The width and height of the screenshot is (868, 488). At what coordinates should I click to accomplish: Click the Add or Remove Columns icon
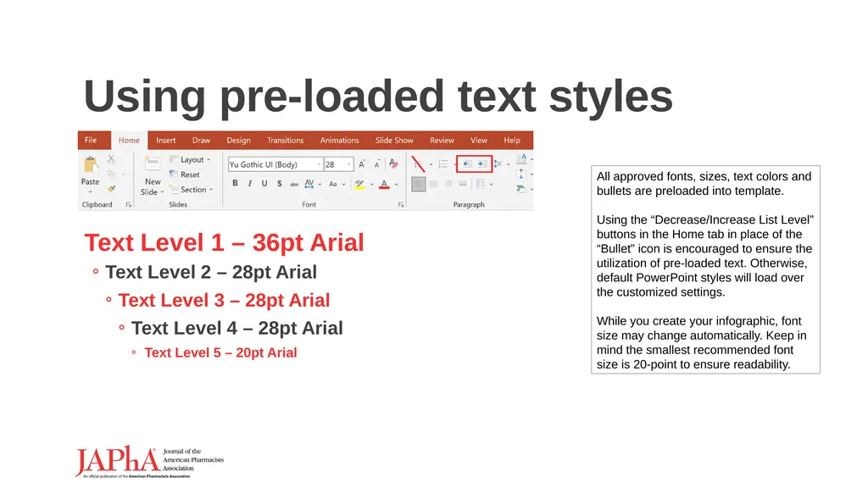(x=481, y=184)
